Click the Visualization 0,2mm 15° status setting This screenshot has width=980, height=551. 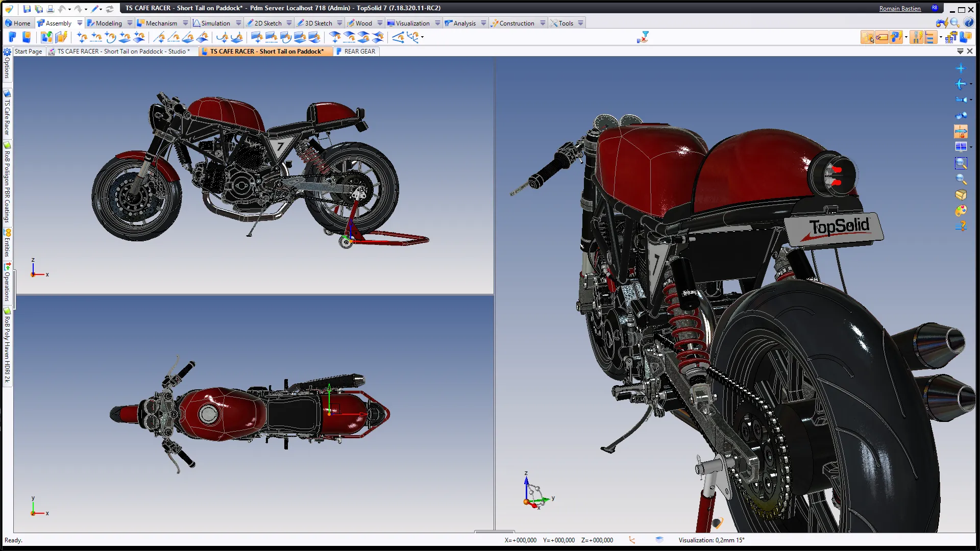pyautogui.click(x=711, y=540)
